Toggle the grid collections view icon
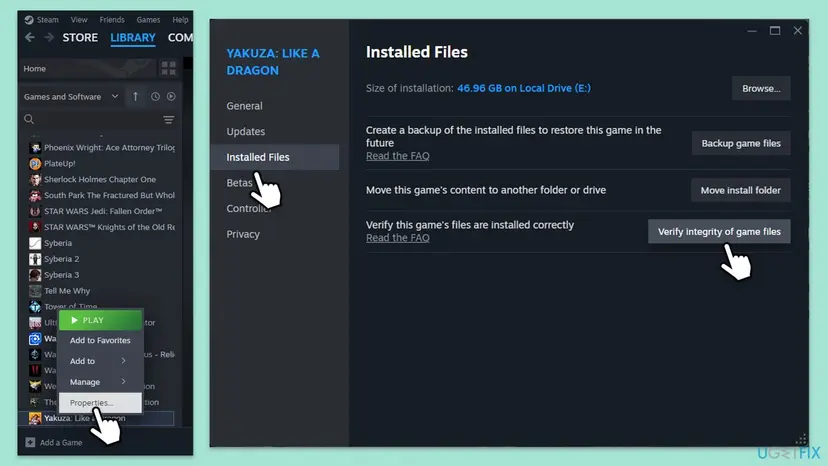This screenshot has width=828, height=466. pyautogui.click(x=168, y=68)
